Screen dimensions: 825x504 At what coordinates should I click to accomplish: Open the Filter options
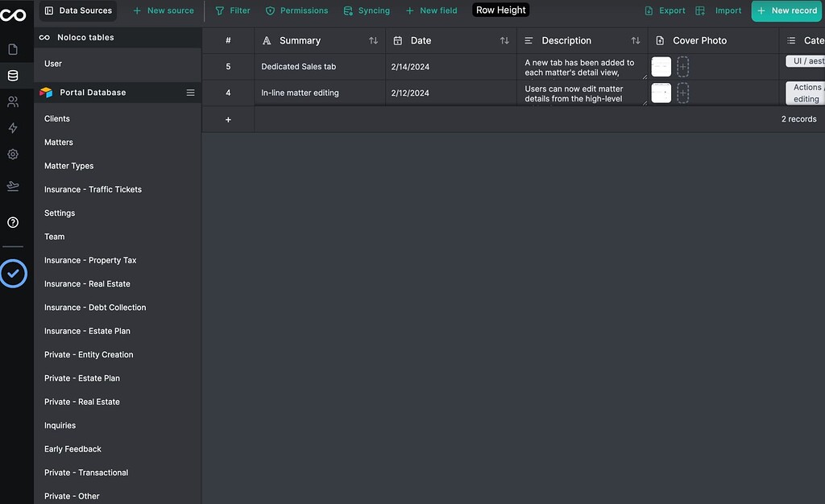(x=232, y=10)
